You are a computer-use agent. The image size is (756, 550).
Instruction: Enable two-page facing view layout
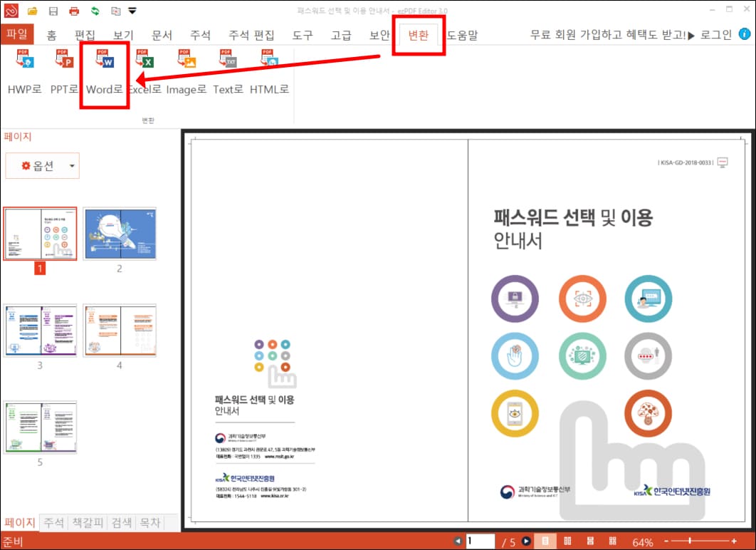567,541
